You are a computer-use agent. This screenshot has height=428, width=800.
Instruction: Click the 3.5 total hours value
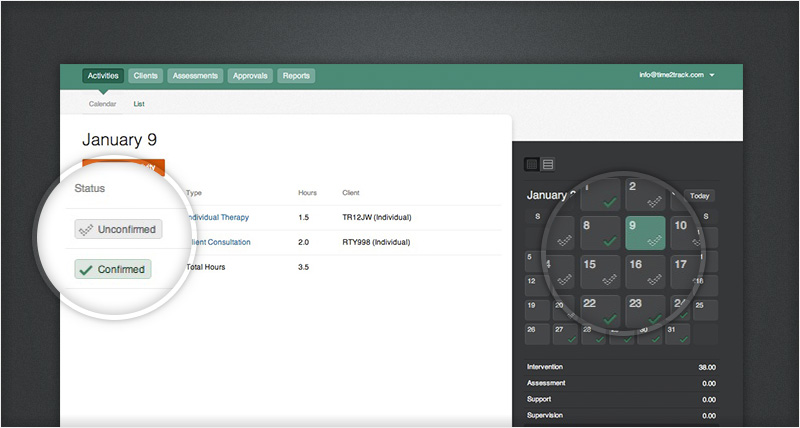304,267
